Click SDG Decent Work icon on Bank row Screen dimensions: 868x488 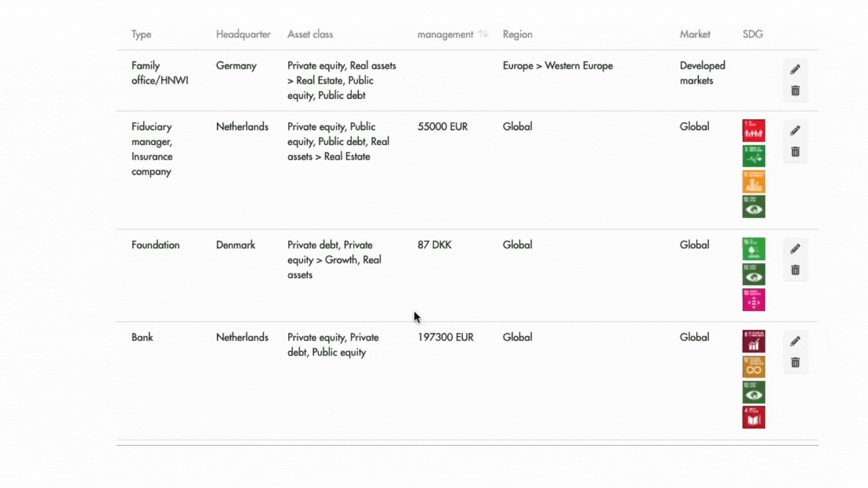point(753,341)
